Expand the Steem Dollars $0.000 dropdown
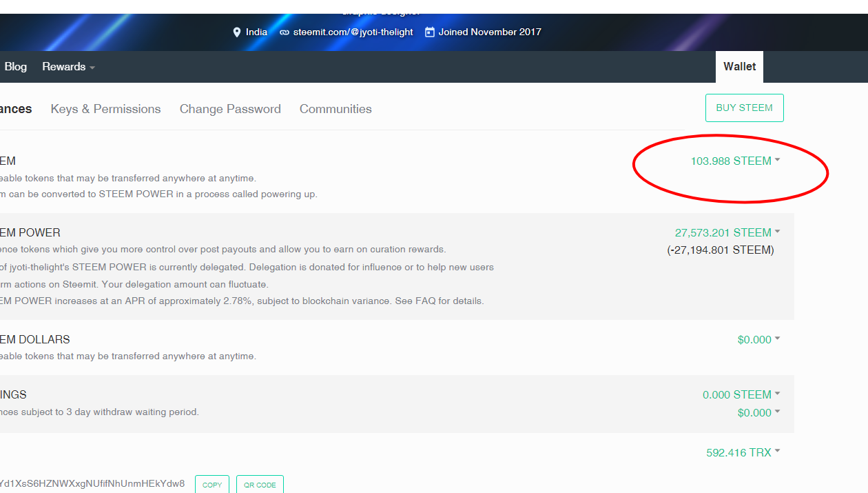This screenshot has width=868, height=493. coord(758,339)
